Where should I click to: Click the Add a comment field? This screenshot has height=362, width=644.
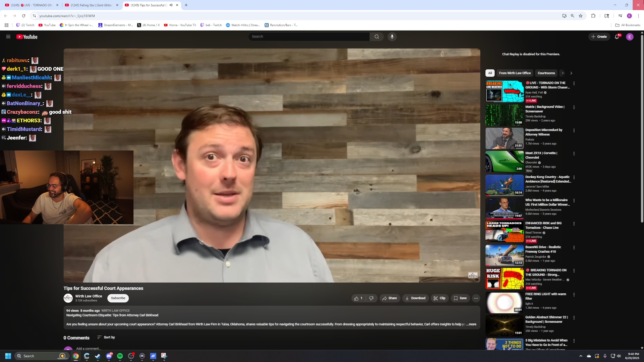89,349
